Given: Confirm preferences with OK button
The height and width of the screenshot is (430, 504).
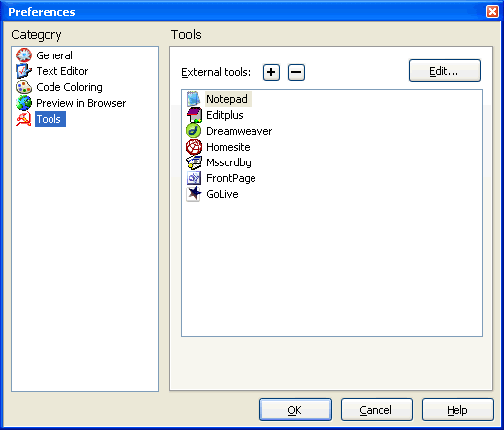Looking at the screenshot, I should [295, 410].
